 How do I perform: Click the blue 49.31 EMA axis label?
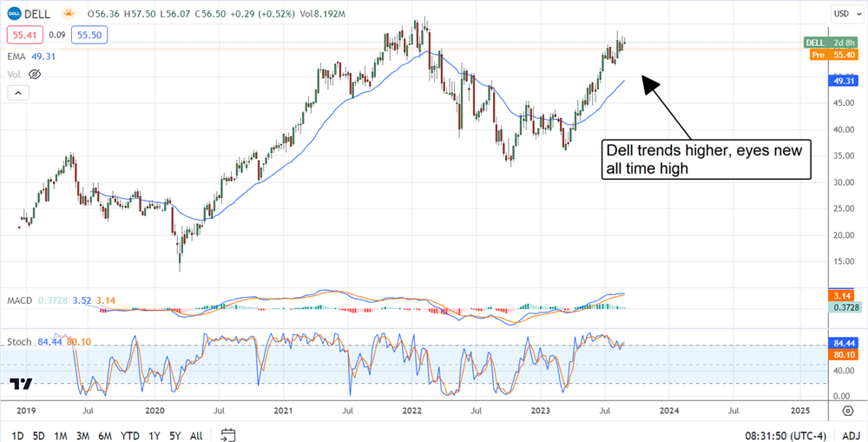845,82
